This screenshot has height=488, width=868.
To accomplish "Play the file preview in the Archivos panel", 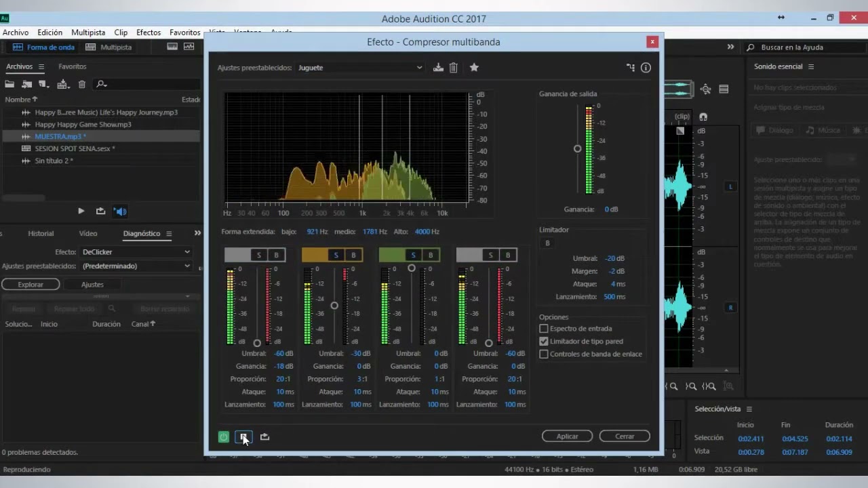I will tap(81, 211).
